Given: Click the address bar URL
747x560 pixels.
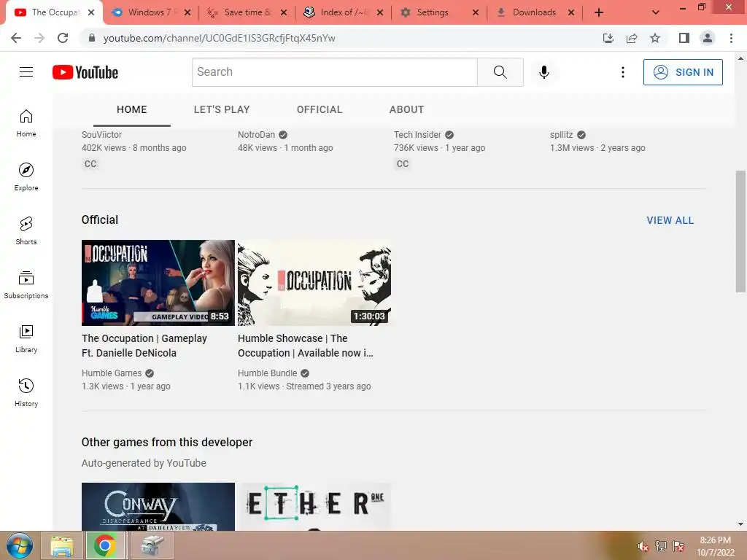Looking at the screenshot, I should (219, 38).
